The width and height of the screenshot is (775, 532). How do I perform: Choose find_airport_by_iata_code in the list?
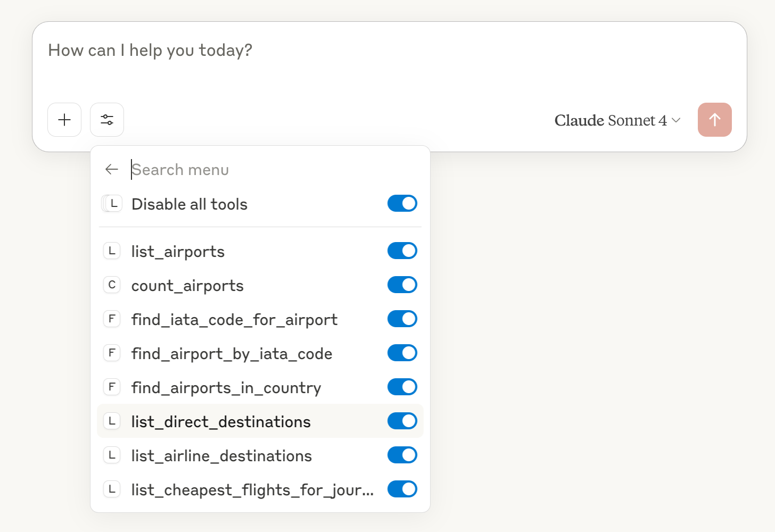[232, 353]
